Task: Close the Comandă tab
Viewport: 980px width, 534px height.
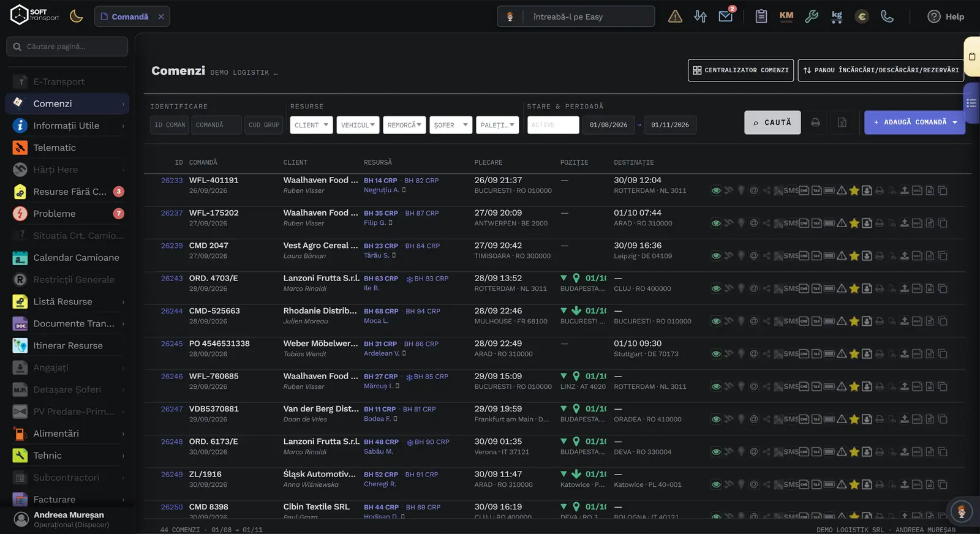Action: (161, 17)
